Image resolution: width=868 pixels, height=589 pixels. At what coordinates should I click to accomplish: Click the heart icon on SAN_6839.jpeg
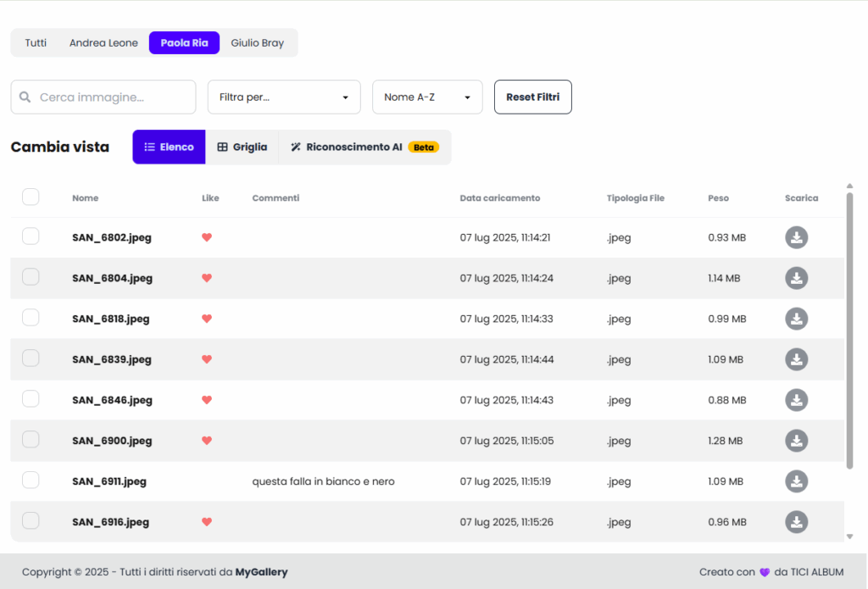207,359
